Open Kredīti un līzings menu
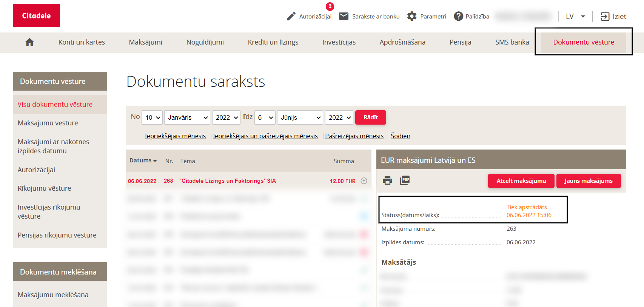This screenshot has height=307, width=644. pos(273,42)
